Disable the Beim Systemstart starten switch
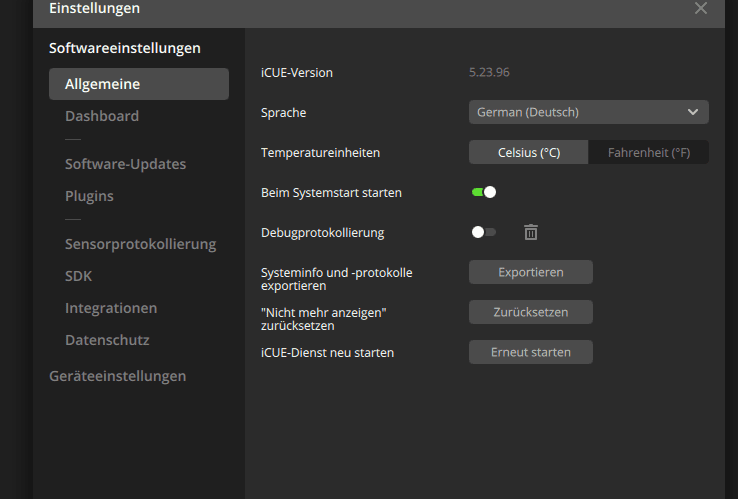This screenshot has width=738, height=499. (484, 192)
